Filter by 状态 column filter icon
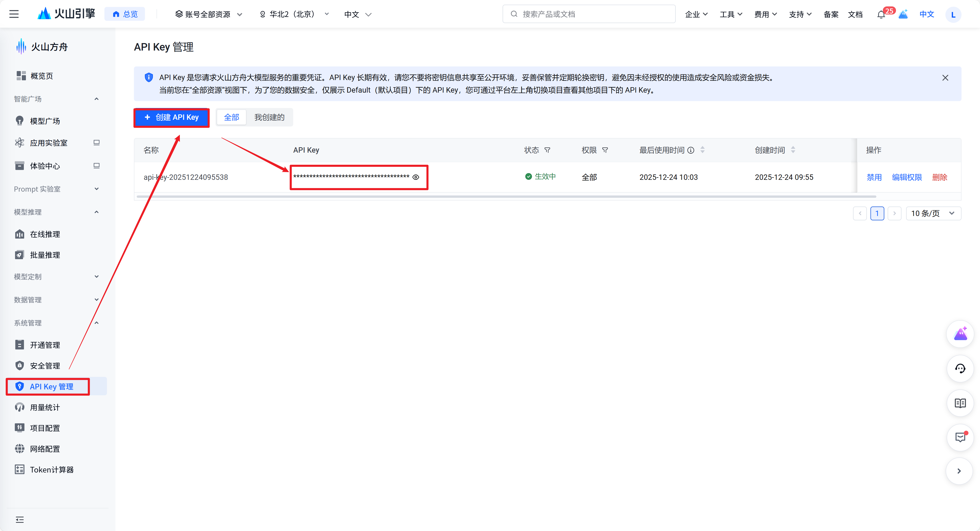This screenshot has height=531, width=980. click(x=547, y=150)
